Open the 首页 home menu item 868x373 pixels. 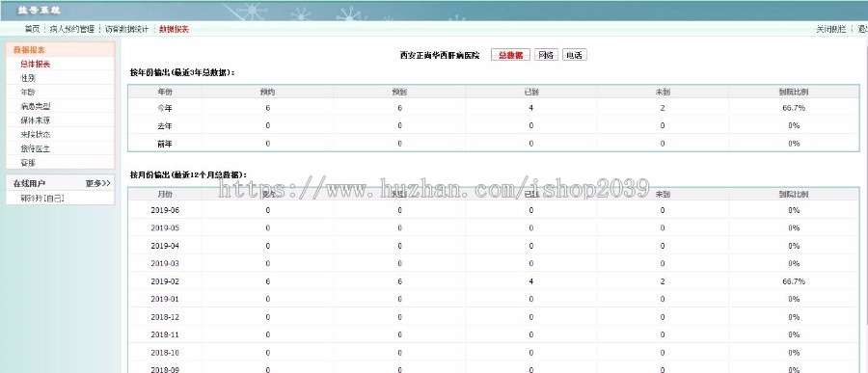[x=32, y=29]
